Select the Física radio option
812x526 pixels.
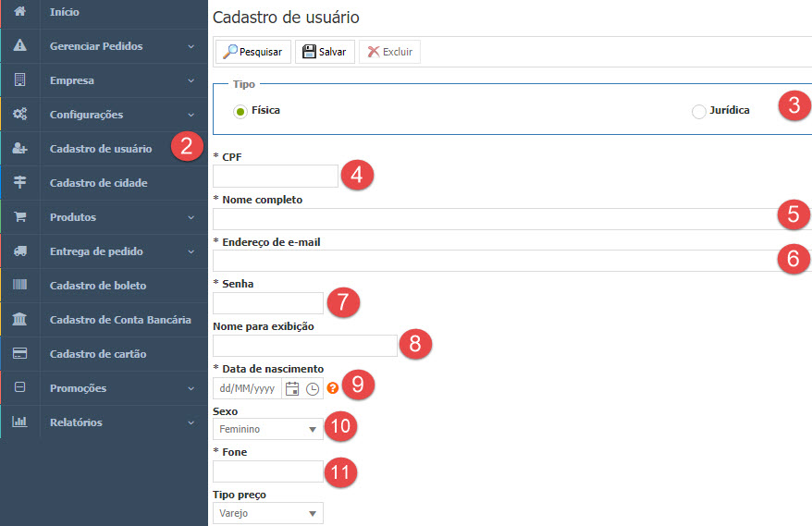tap(240, 111)
